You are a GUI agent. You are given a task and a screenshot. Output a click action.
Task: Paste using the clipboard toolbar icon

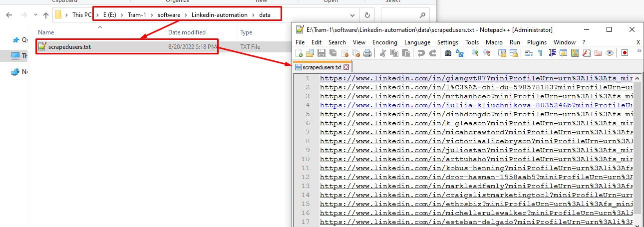click(406, 53)
